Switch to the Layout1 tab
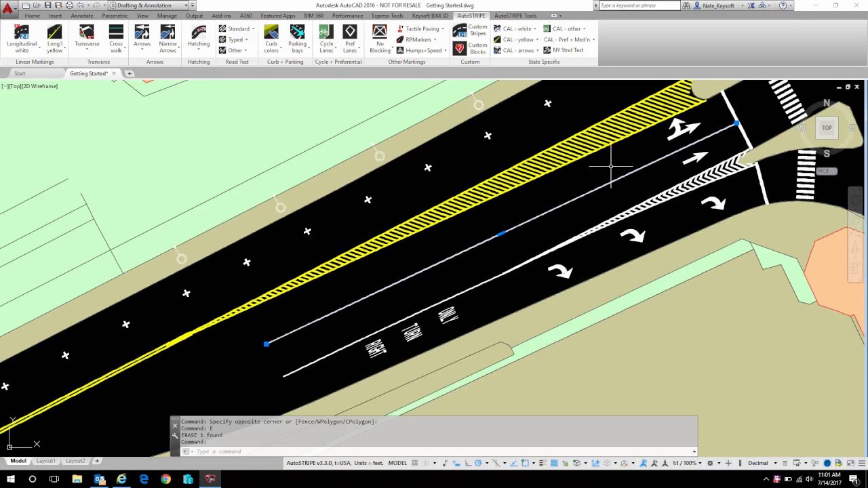Screen dimensions: 868x488 (46, 461)
